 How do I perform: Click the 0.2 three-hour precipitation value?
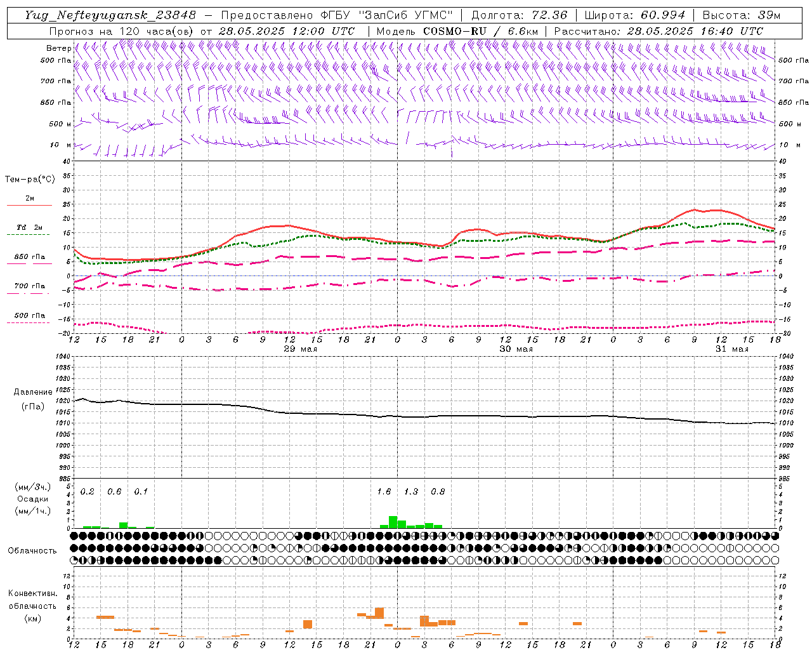[x=88, y=491]
